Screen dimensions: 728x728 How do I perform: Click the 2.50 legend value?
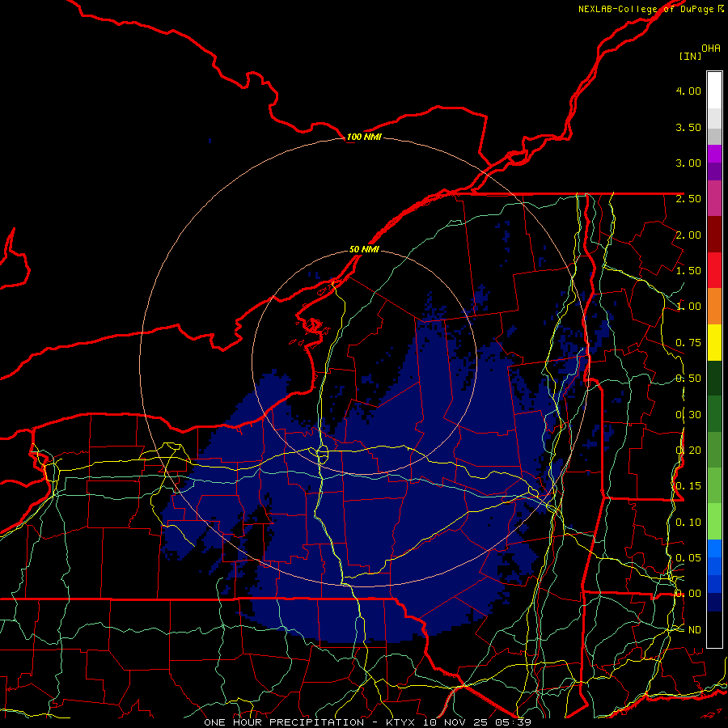688,199
